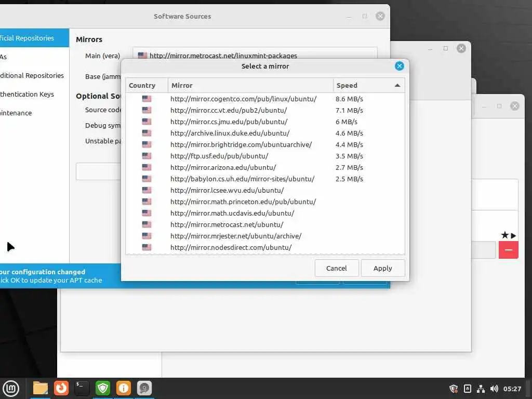The width and height of the screenshot is (532, 399).
Task: Click the gray Software Sources taskbar icon
Action: tap(144, 388)
